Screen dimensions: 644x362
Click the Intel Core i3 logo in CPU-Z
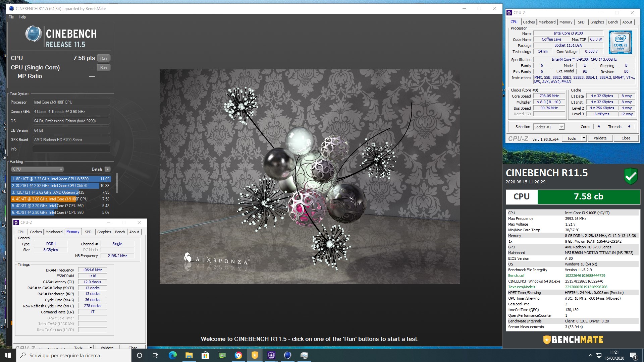[x=620, y=42]
